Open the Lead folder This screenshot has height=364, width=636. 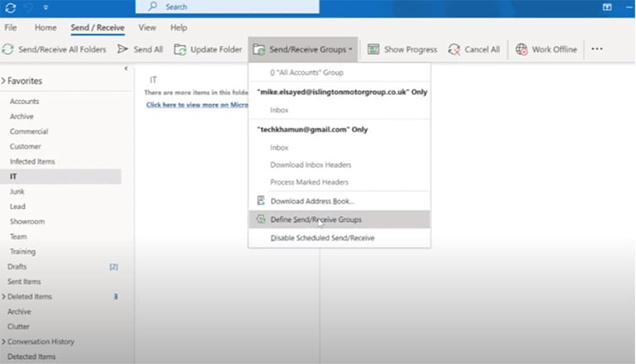point(17,206)
